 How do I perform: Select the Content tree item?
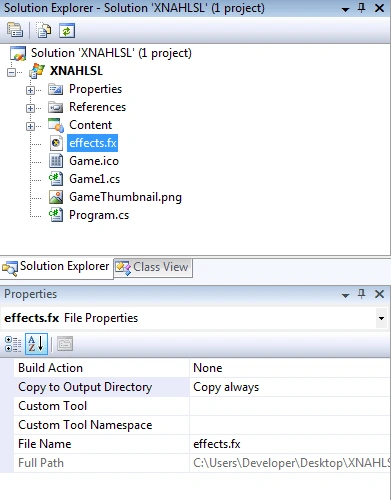90,125
